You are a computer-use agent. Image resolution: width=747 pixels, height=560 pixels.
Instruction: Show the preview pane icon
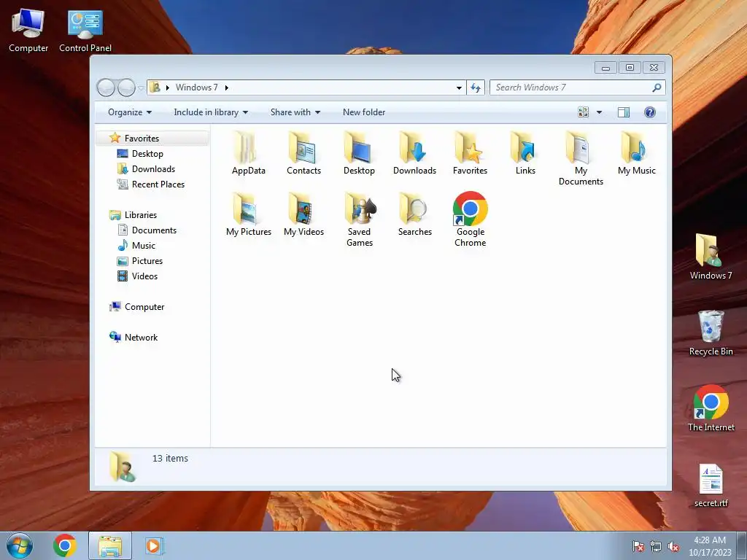coord(623,112)
